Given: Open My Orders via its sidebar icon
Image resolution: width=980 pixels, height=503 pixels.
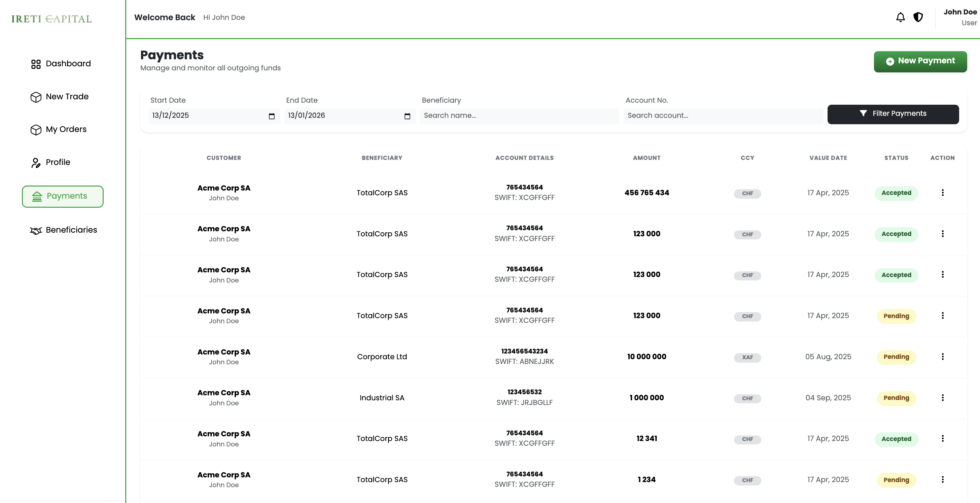Looking at the screenshot, I should pos(36,130).
